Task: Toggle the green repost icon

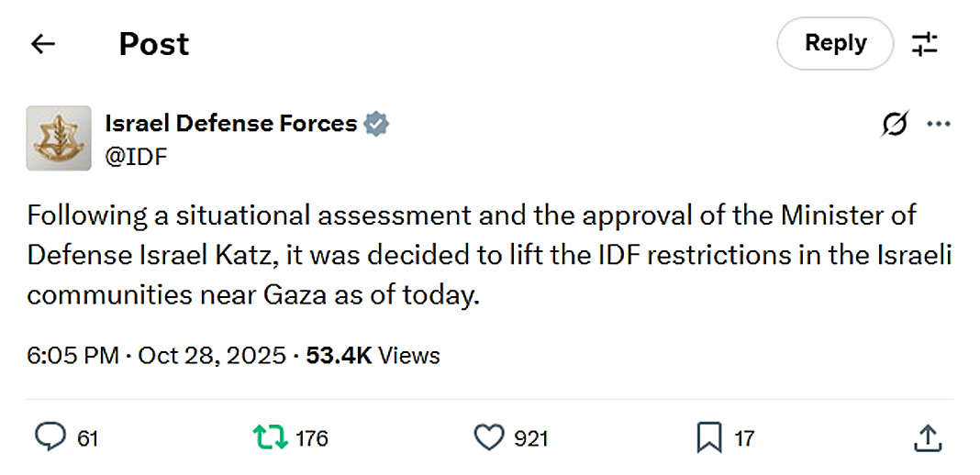Action: (270, 438)
